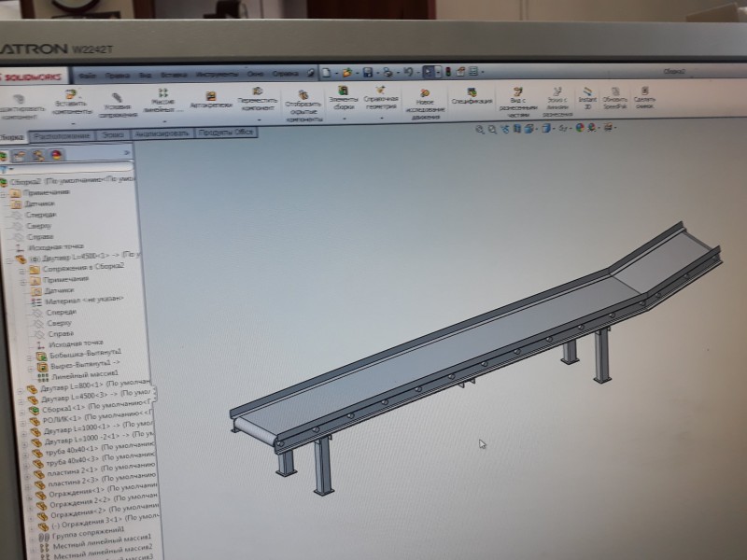
Task: Click the Previous View icon
Action: tap(505, 129)
